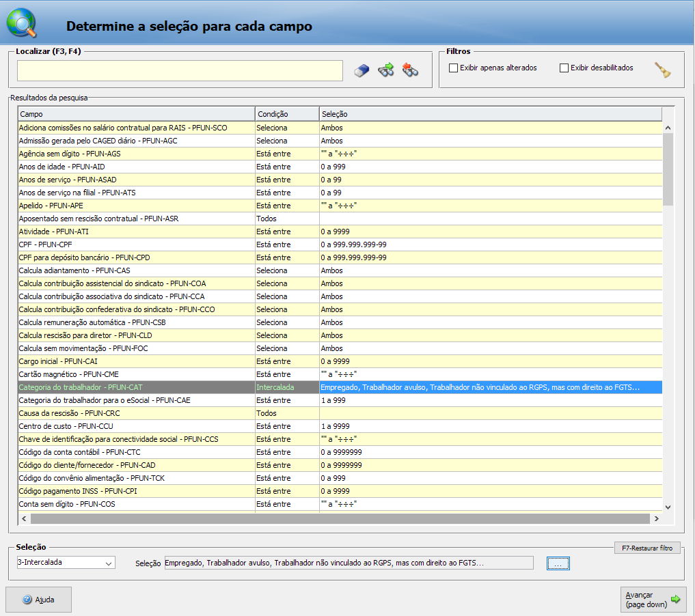This screenshot has height=616, width=695.
Task: Sort by the Campo column header
Action: tap(135, 114)
